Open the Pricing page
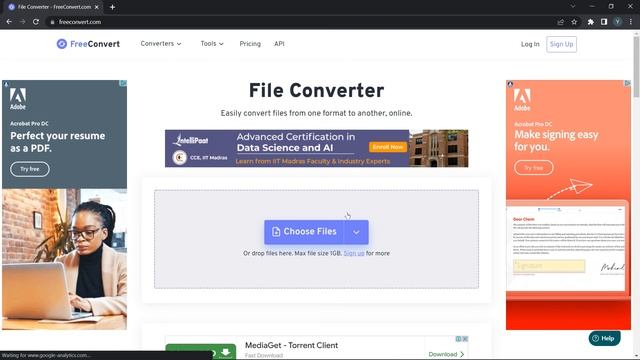The height and width of the screenshot is (360, 640). pos(250,44)
